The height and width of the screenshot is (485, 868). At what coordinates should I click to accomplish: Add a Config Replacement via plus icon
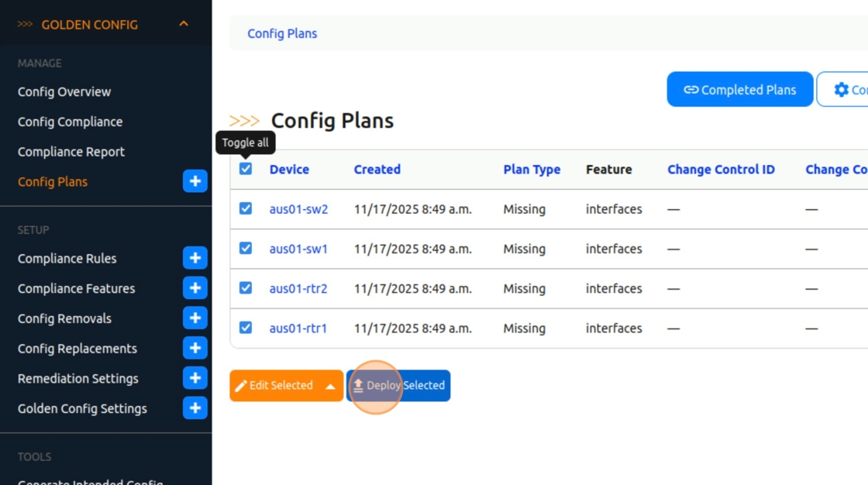195,348
